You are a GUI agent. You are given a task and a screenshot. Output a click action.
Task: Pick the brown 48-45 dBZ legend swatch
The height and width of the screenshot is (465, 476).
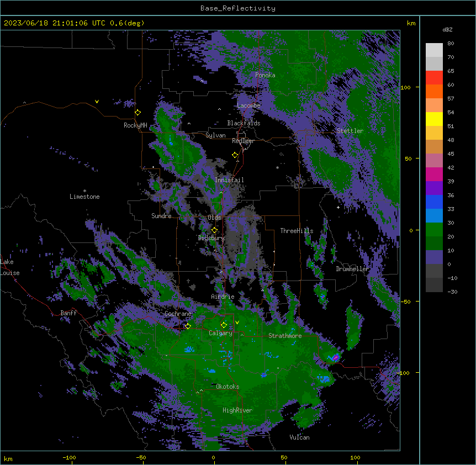pyautogui.click(x=434, y=146)
